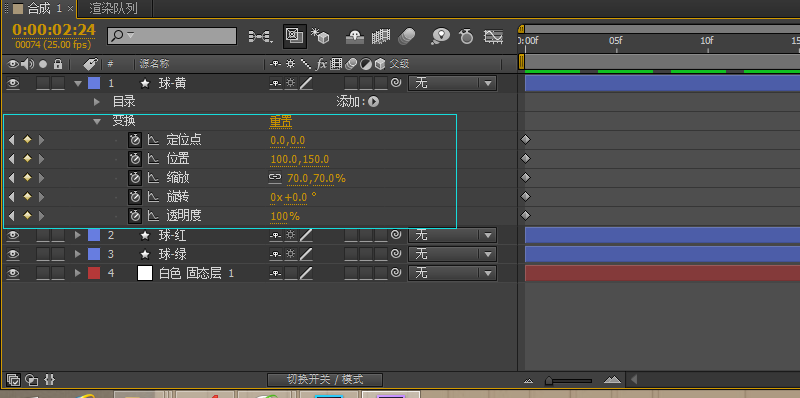The image size is (800, 398).
Task: Switch to the 渲染队列 tab
Action: click(x=113, y=8)
